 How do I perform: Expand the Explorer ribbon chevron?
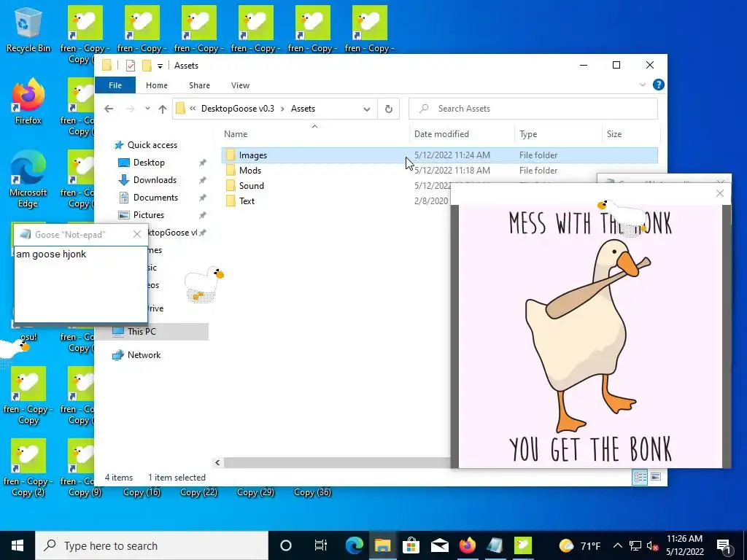click(642, 85)
